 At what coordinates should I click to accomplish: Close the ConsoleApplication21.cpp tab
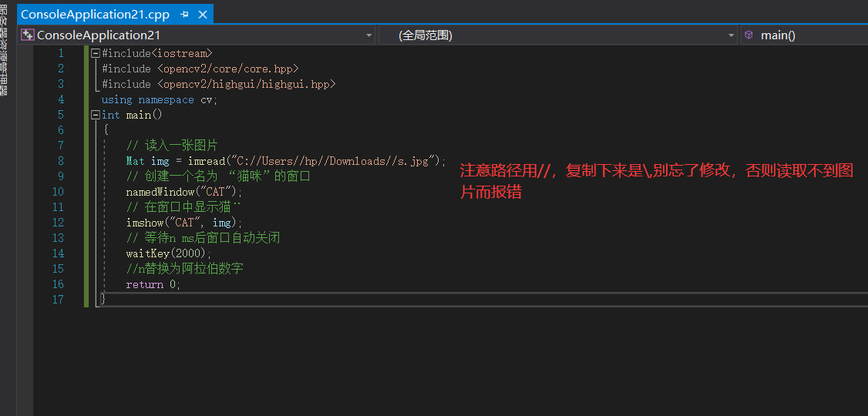[x=203, y=15]
